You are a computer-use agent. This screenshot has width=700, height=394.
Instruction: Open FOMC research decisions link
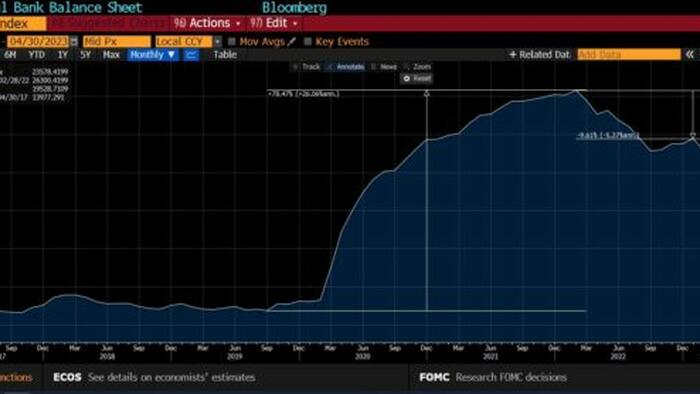[493, 377]
